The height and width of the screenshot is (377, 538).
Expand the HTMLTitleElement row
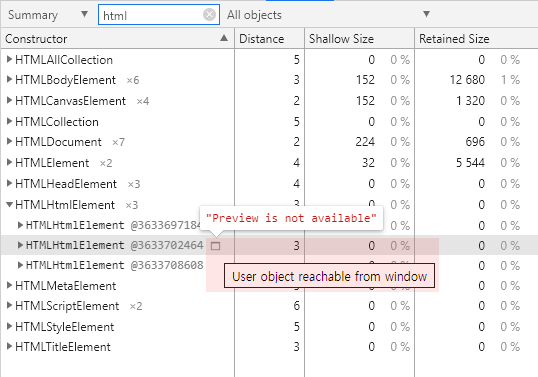[x=10, y=346]
